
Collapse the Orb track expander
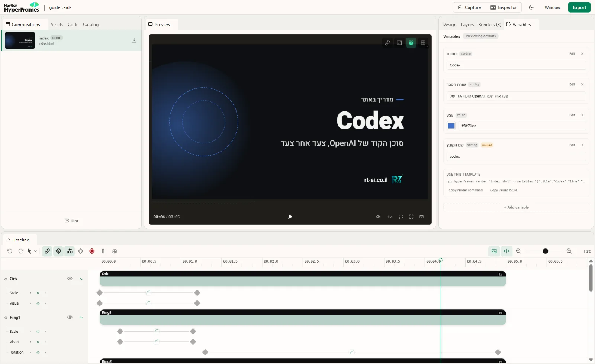(6, 279)
